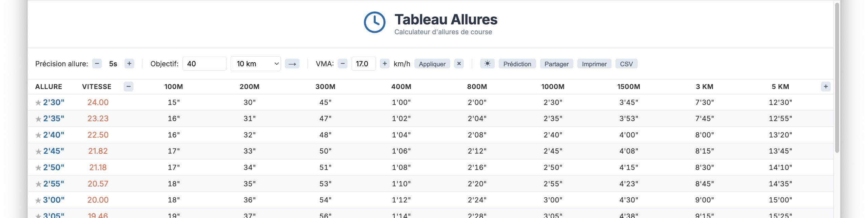Toggle the light/dark theme sun icon

[487, 64]
